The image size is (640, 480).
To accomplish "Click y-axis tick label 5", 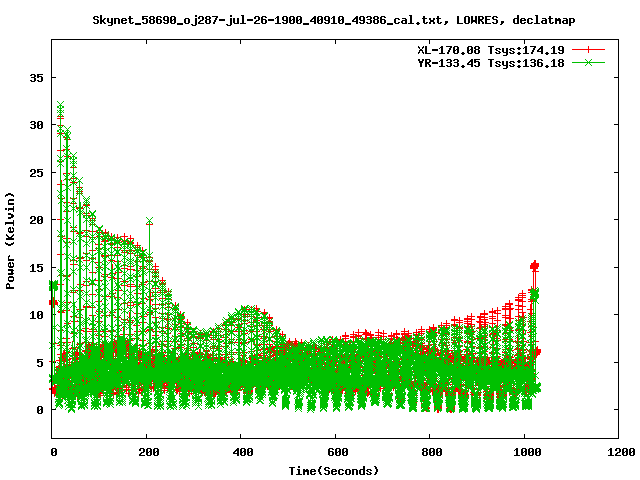I will tap(40, 362).
